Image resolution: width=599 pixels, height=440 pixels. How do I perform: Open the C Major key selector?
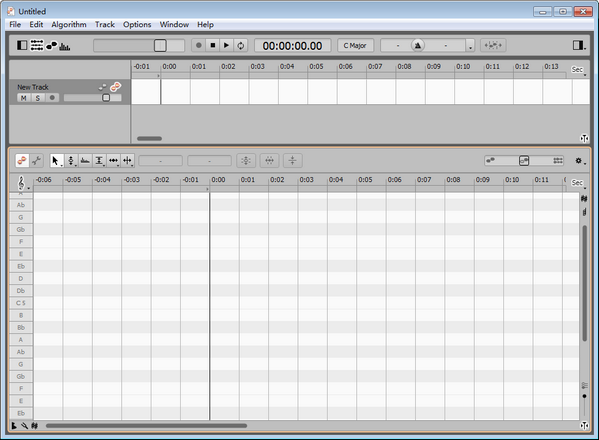pos(355,45)
